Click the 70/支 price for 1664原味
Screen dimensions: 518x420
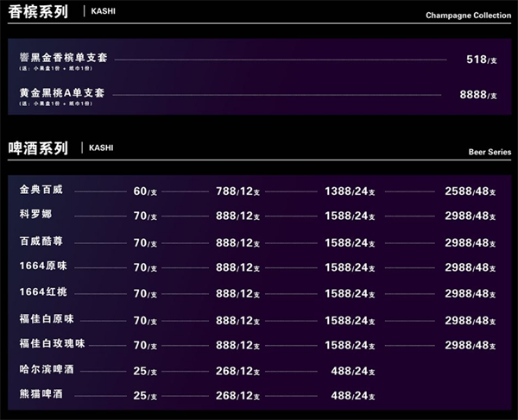coord(145,267)
